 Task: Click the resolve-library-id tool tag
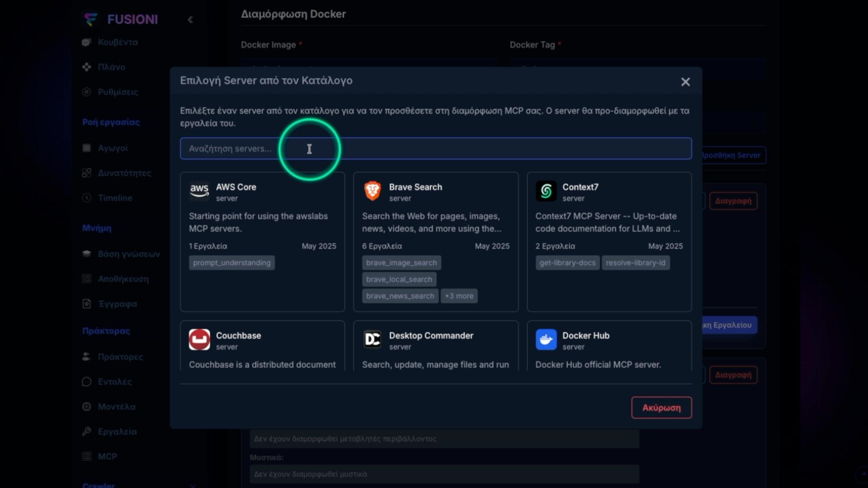[x=636, y=263]
